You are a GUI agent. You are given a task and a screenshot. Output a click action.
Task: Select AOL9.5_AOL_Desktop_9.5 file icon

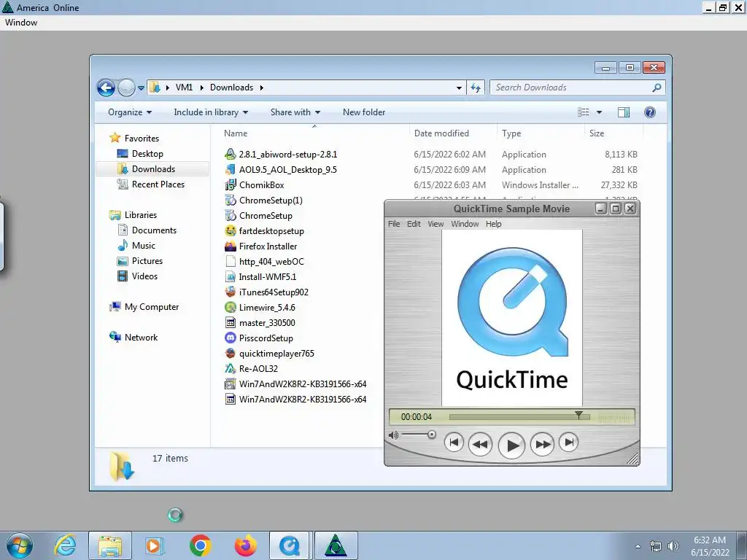click(x=231, y=169)
